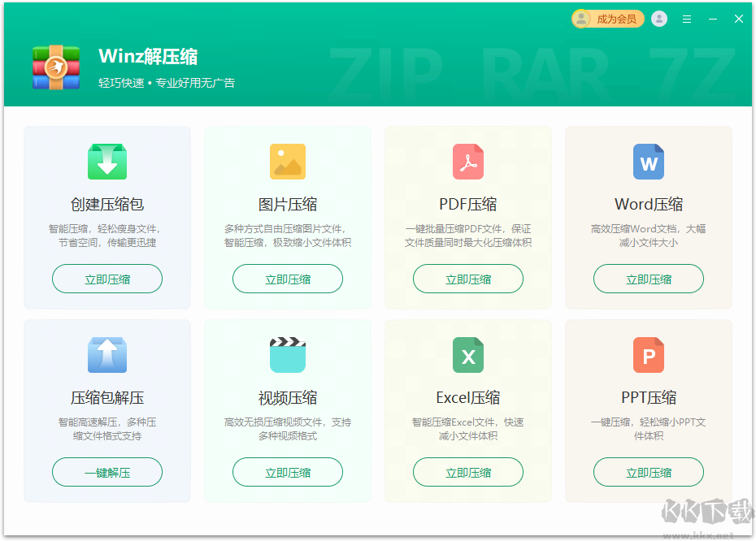756x541 pixels.
Task: Click the description 智能压缩Excel文件，快速减小文件体积
Action: click(x=468, y=429)
